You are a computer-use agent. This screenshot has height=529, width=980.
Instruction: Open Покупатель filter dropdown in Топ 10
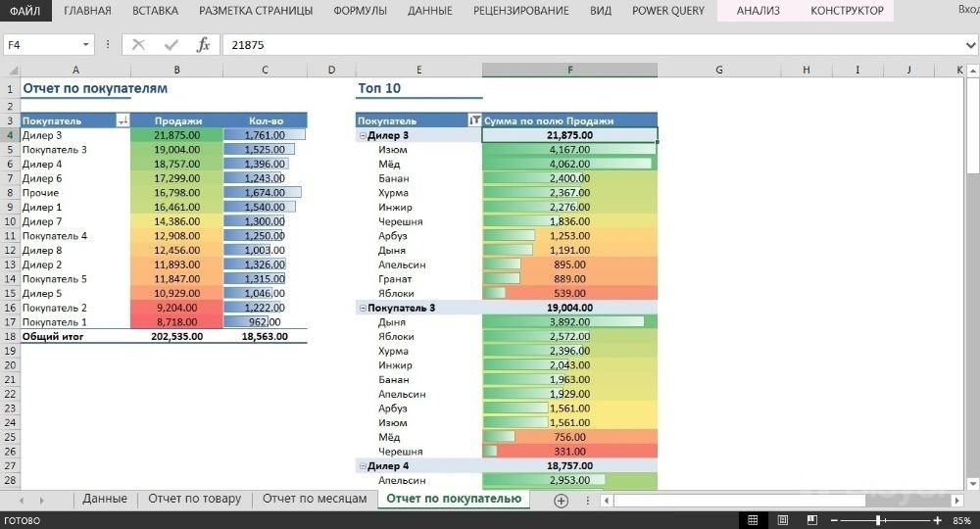[x=474, y=120]
